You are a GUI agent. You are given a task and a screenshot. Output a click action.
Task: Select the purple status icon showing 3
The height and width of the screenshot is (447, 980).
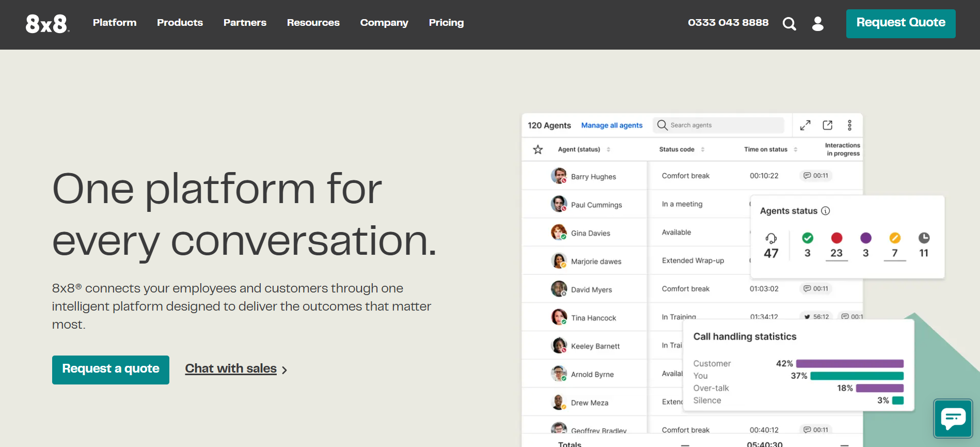click(x=866, y=238)
